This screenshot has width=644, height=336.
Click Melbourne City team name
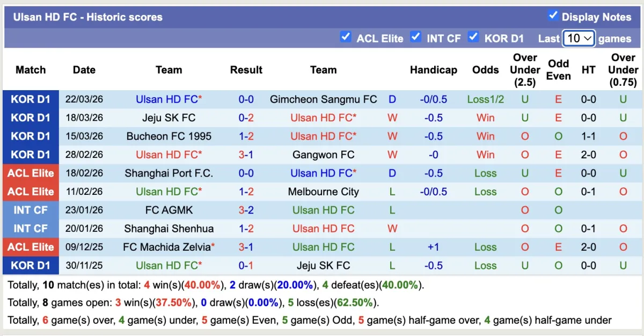(x=323, y=192)
